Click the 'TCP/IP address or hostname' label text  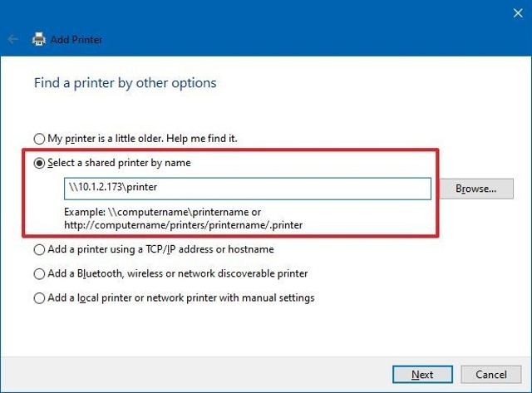pyautogui.click(x=209, y=249)
